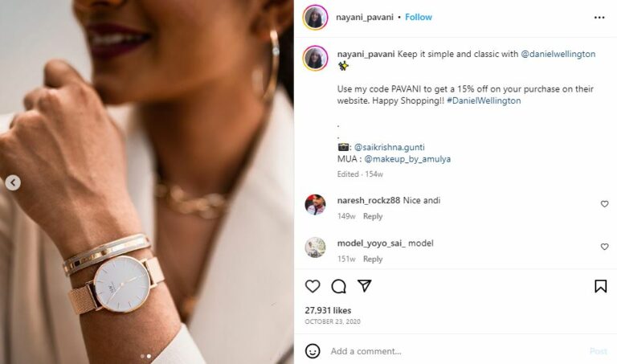Open the emoji picker smiley icon

point(313,351)
